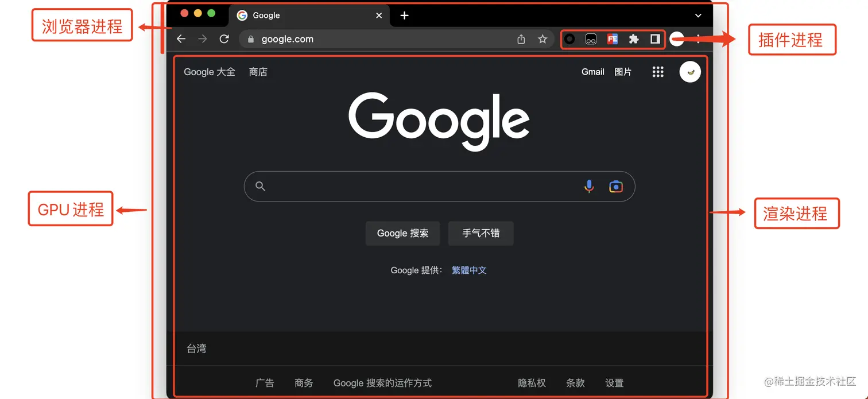Click the google.com address bar
Screen dimensions: 868x399
point(396,39)
